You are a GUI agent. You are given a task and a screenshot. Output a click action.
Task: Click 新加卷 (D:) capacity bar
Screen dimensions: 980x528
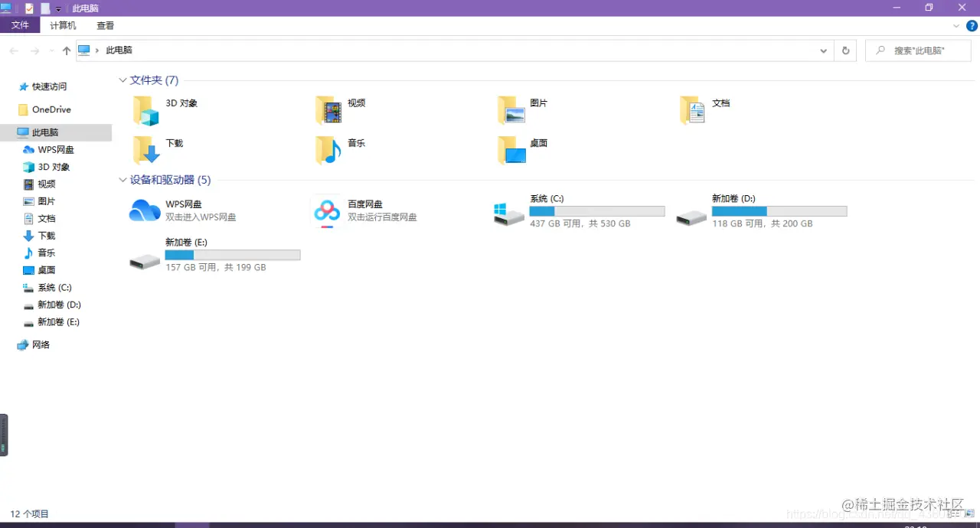[779, 211]
